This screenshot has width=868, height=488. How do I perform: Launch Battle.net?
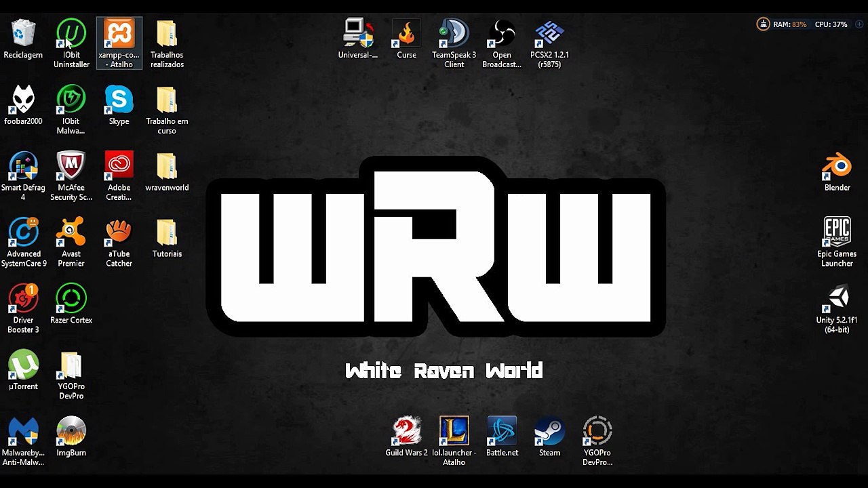pyautogui.click(x=502, y=438)
